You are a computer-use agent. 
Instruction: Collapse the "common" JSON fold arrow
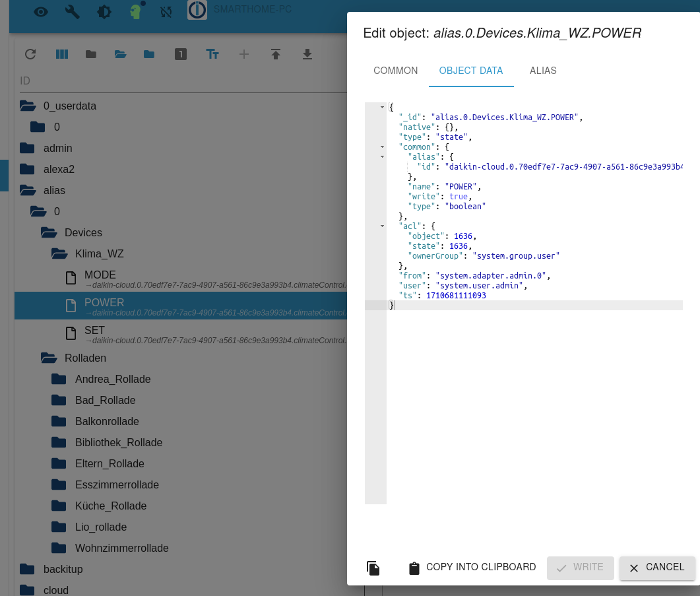tap(382, 147)
